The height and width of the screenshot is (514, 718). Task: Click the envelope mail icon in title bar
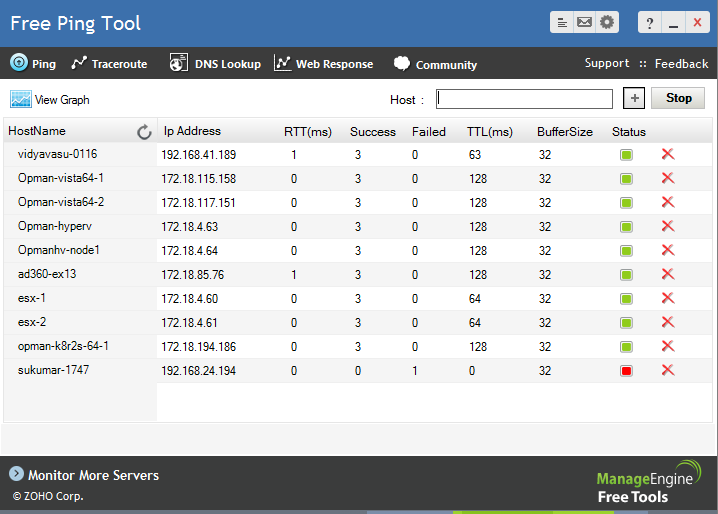tap(584, 22)
